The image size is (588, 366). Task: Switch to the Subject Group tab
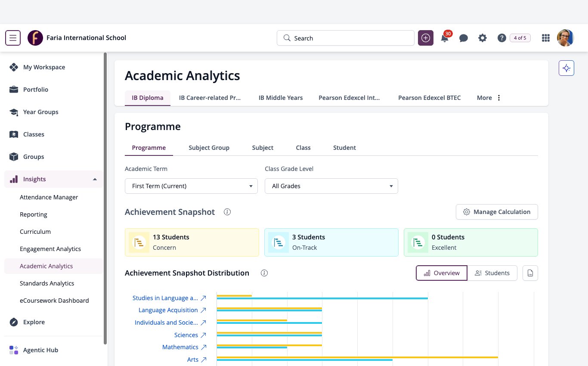[x=209, y=148]
